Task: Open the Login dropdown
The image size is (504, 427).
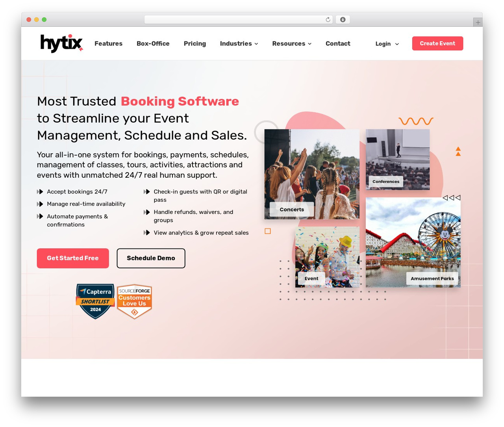Action: [387, 44]
